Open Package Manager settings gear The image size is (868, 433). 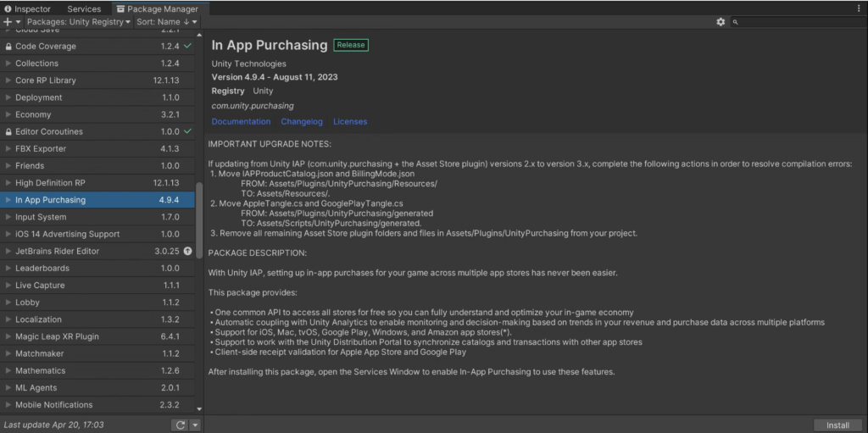click(x=721, y=21)
